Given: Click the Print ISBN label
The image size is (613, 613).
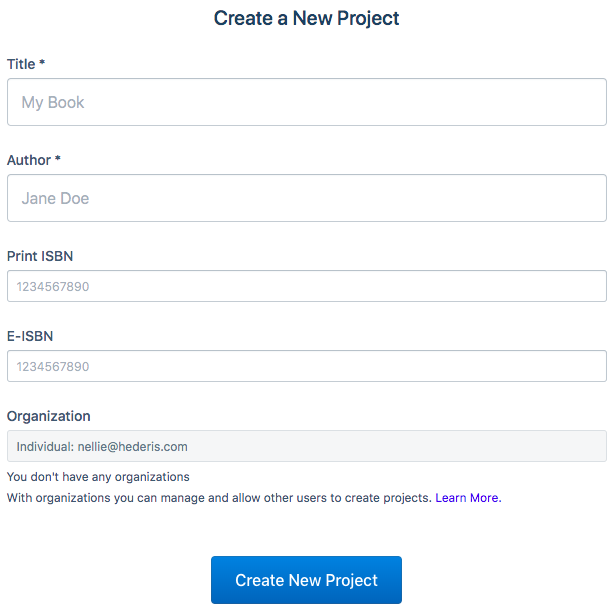Looking at the screenshot, I should [x=40, y=256].
